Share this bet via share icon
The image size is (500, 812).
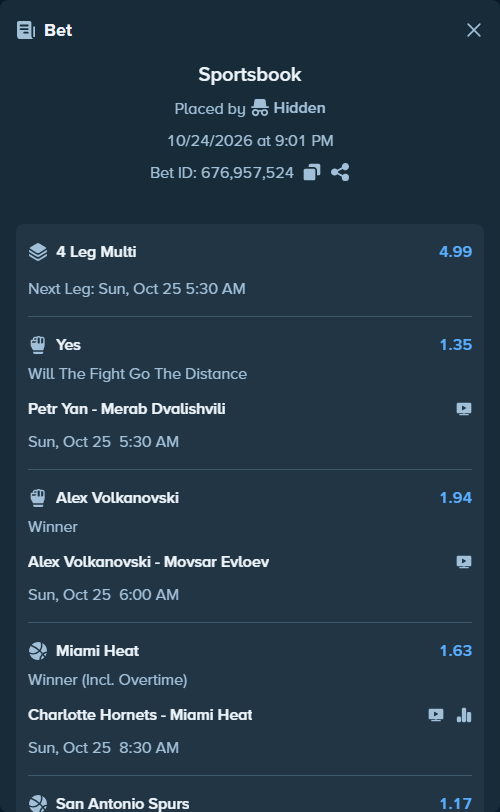[340, 172]
